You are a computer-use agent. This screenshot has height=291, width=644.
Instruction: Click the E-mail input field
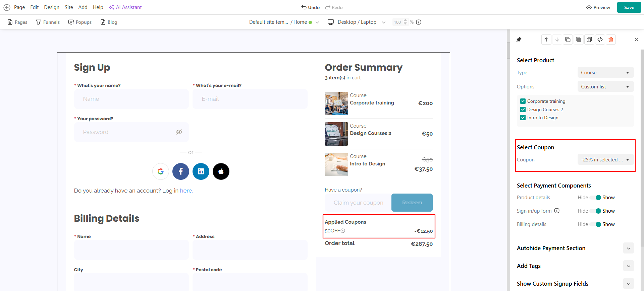(250, 99)
